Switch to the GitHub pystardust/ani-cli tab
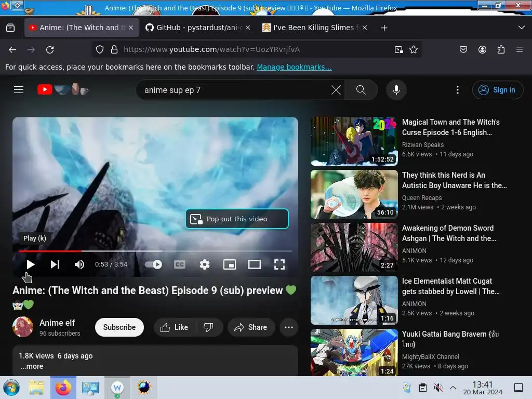This screenshot has height=399, width=532. 198,28
